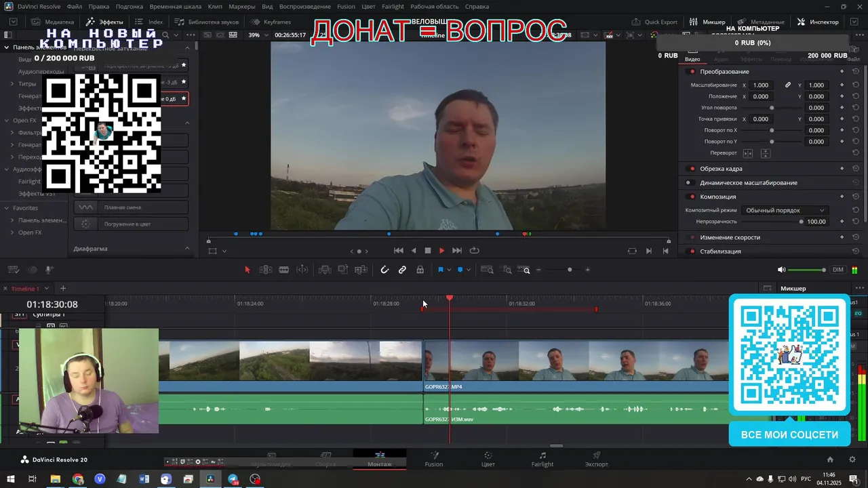
Task: Toggle the zoom X/Y link icon
Action: coord(788,85)
